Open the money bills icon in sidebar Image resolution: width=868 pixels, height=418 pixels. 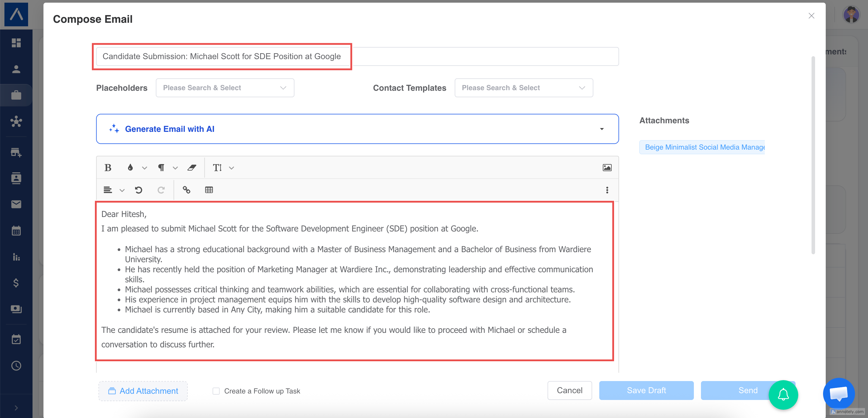pyautogui.click(x=16, y=309)
